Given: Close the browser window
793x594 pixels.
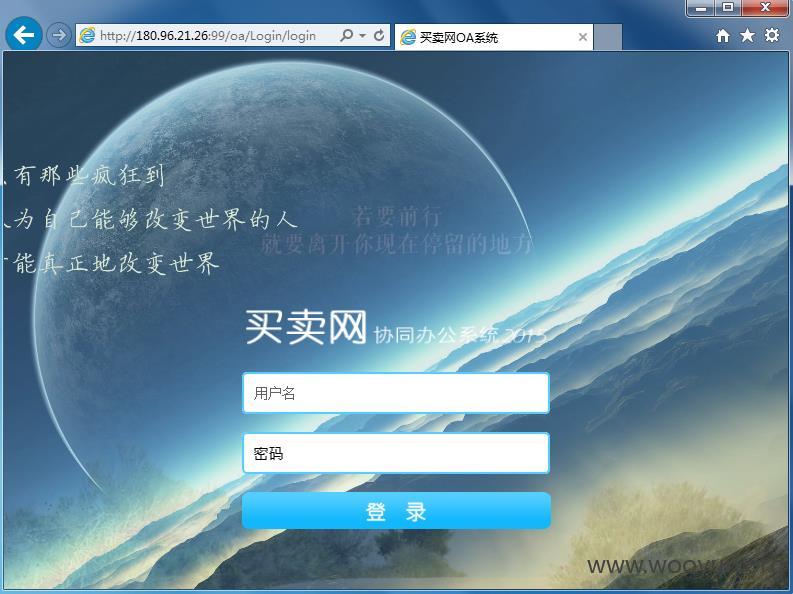Looking at the screenshot, I should (x=766, y=8).
